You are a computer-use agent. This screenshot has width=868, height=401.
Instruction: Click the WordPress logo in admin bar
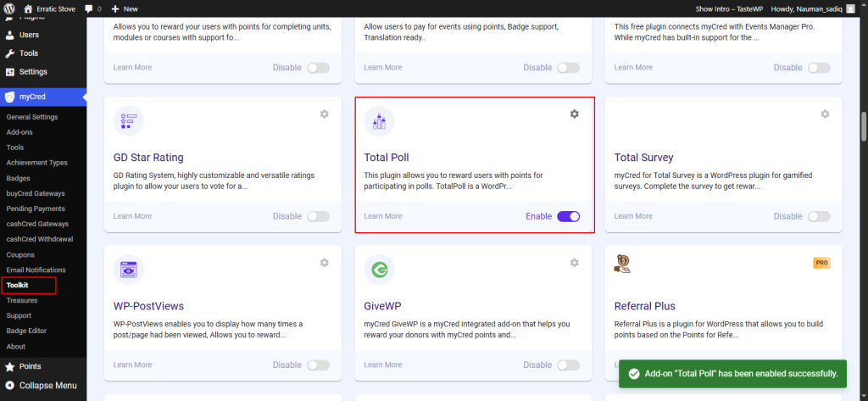point(9,8)
